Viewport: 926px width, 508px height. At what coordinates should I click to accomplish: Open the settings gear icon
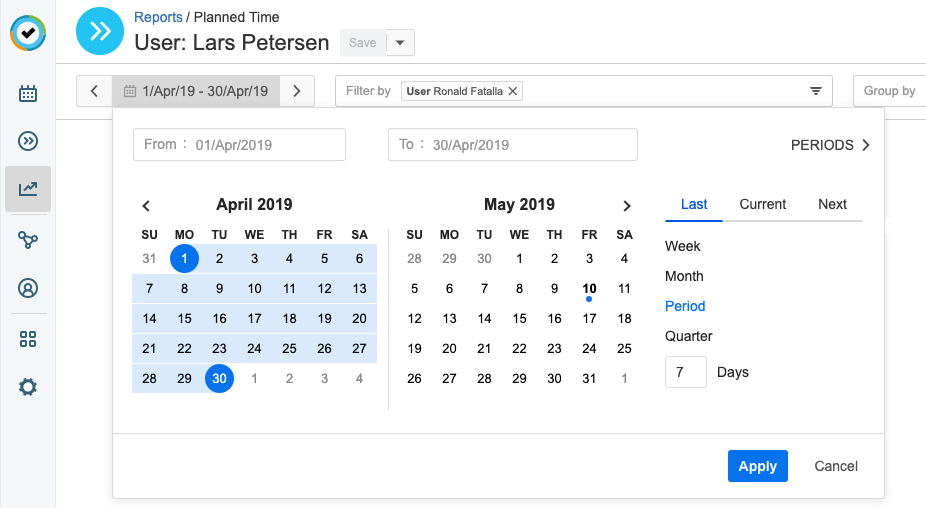pos(28,386)
